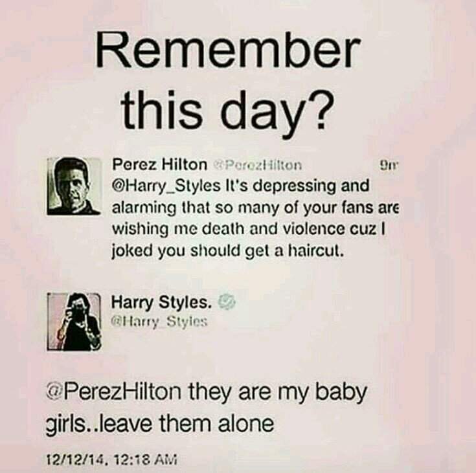Click the line 'alarming that so many of your fans are'
The image size is (476, 473).
pyautogui.click(x=255, y=208)
